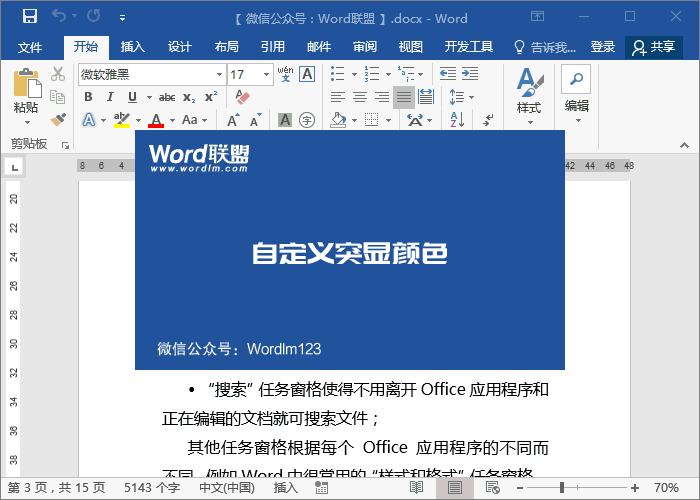Sort text with the A-Z icon

pos(457,120)
